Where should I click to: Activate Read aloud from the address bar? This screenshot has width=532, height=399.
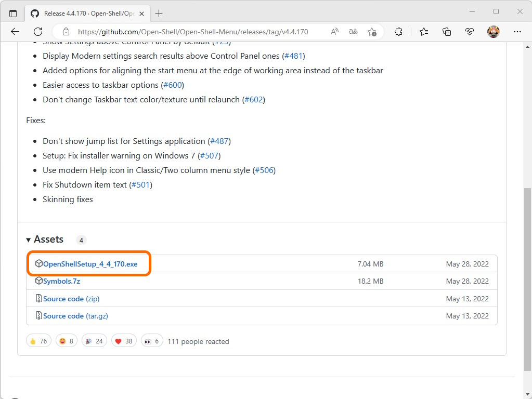[x=334, y=31]
